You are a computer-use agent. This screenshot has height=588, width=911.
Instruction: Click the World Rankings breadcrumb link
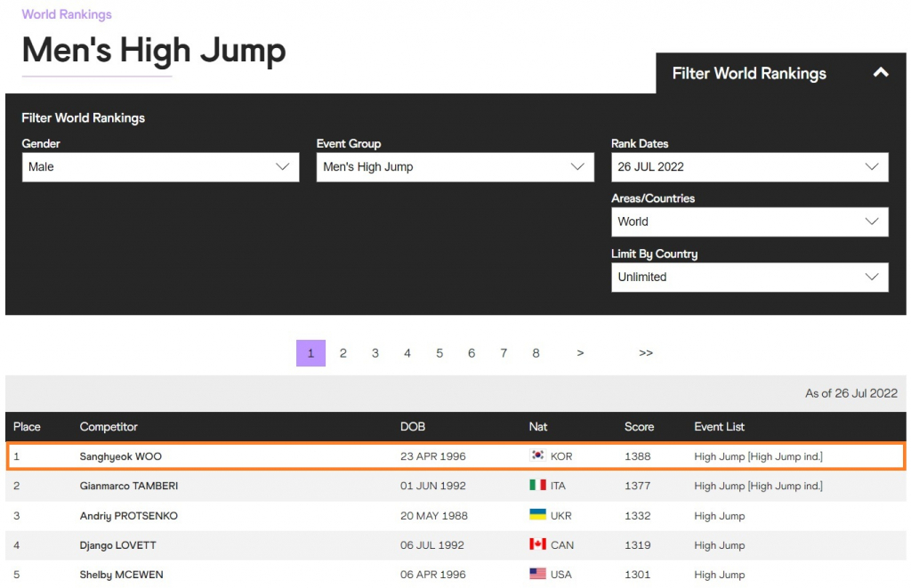[x=67, y=14]
